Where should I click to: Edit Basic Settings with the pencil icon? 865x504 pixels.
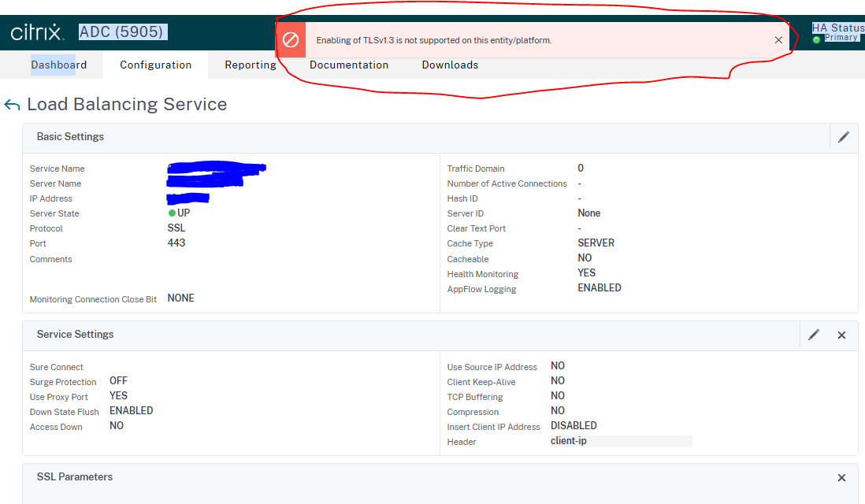pos(844,137)
